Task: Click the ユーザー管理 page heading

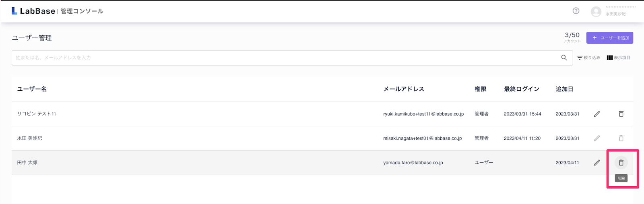Action: tap(32, 38)
